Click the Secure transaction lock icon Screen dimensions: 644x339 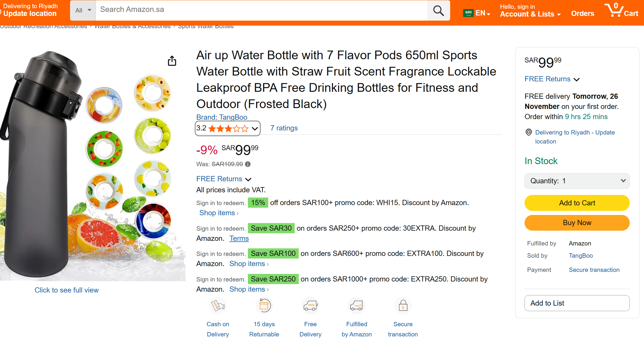coord(403,306)
